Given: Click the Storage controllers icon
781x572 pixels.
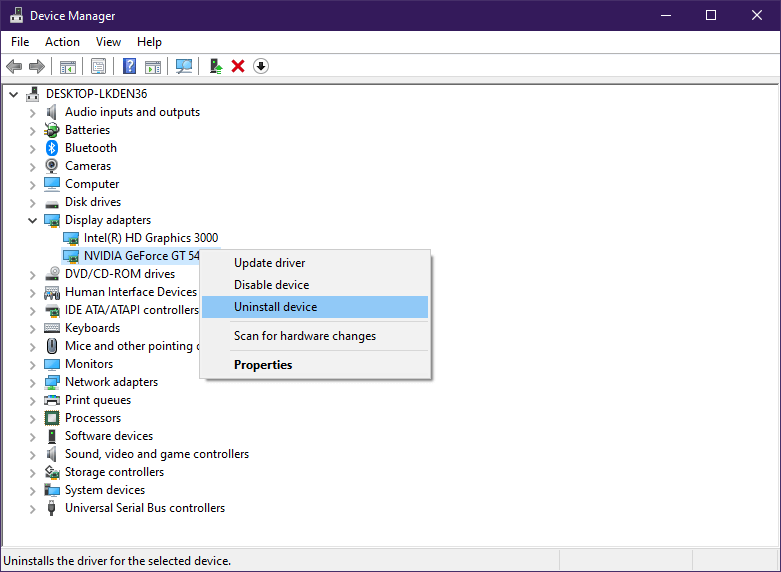Looking at the screenshot, I should coord(52,472).
